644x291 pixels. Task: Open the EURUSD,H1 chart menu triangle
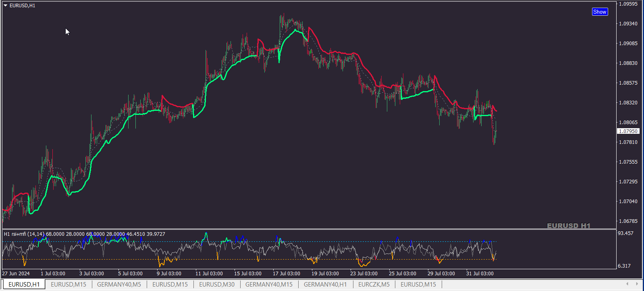click(x=6, y=6)
